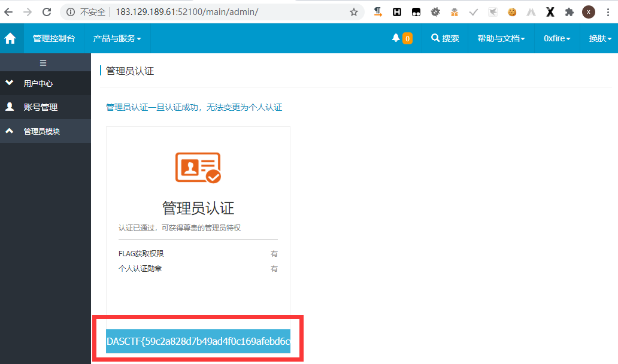
Task: Click the DASCTF flag text bar
Action: pyautogui.click(x=198, y=341)
